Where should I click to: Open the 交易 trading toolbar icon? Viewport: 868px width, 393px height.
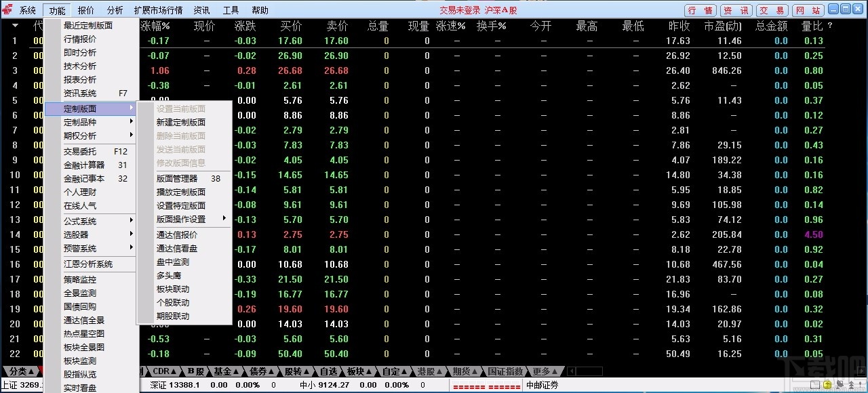coord(773,10)
